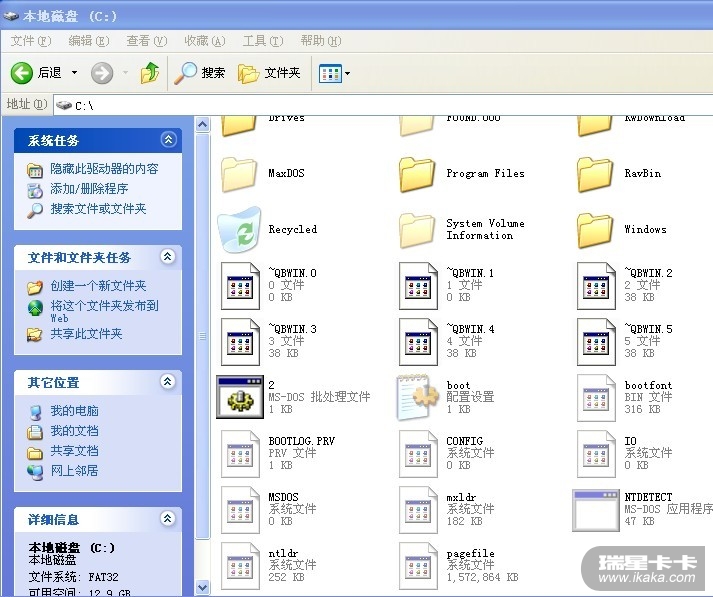Select the MS-DOS batch file named 2
Image resolution: width=713 pixels, height=597 pixels.
240,397
